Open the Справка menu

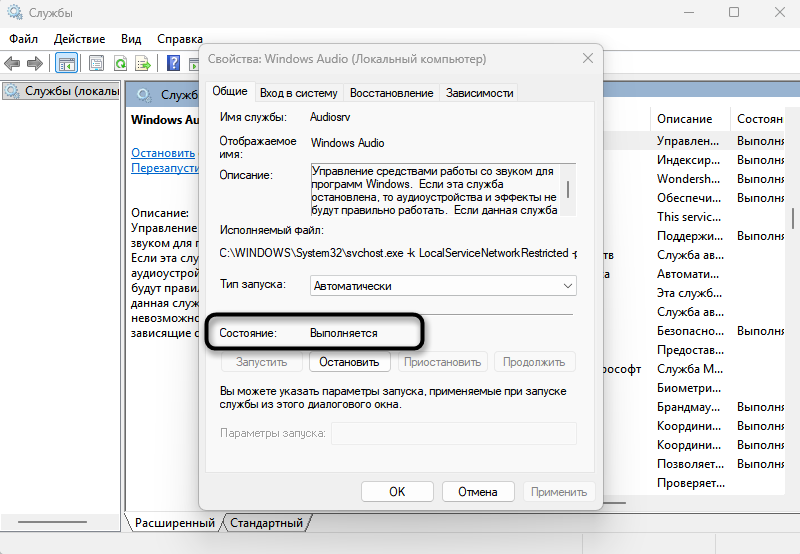[x=180, y=39]
